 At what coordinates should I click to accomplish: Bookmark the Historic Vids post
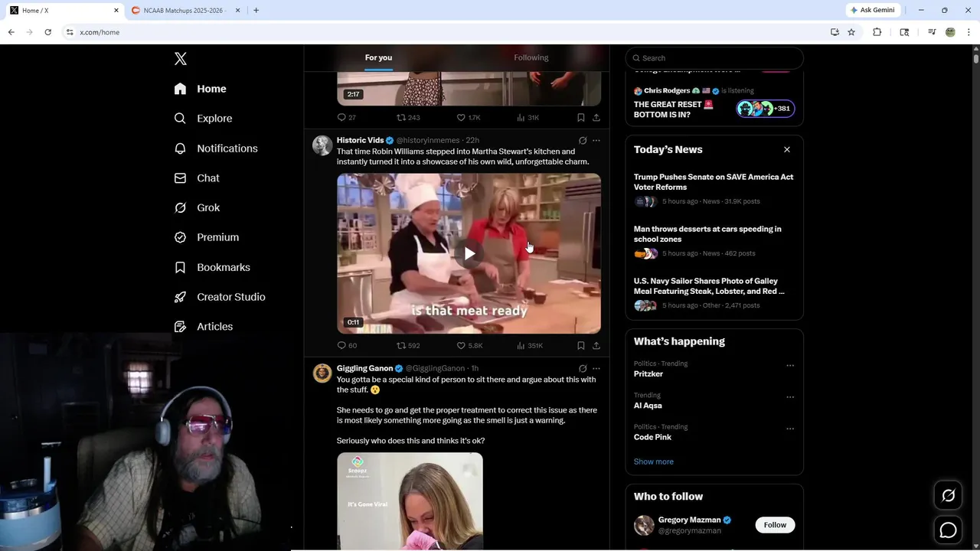click(581, 345)
